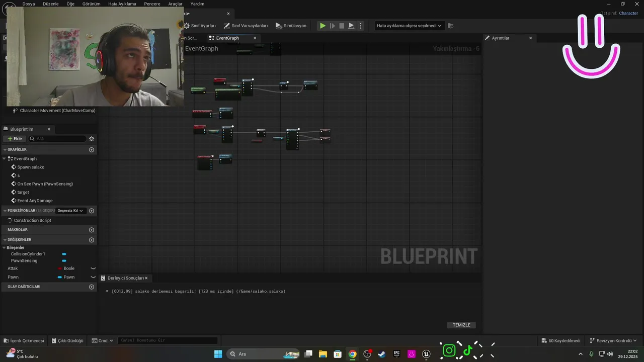Click the blue Pawn type swatch
The width and height of the screenshot is (644, 362).
(x=60, y=277)
